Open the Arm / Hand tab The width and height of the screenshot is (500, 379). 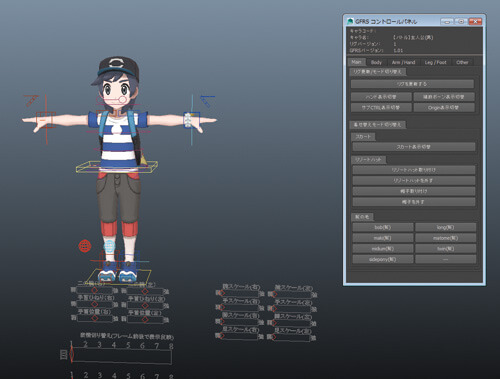(x=403, y=62)
